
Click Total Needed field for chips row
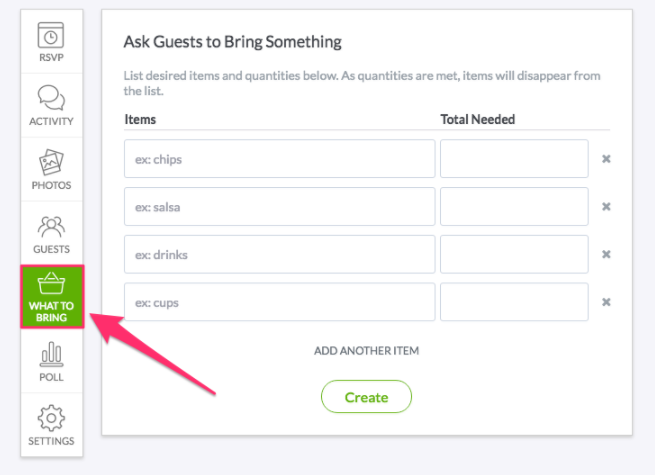[x=514, y=159]
